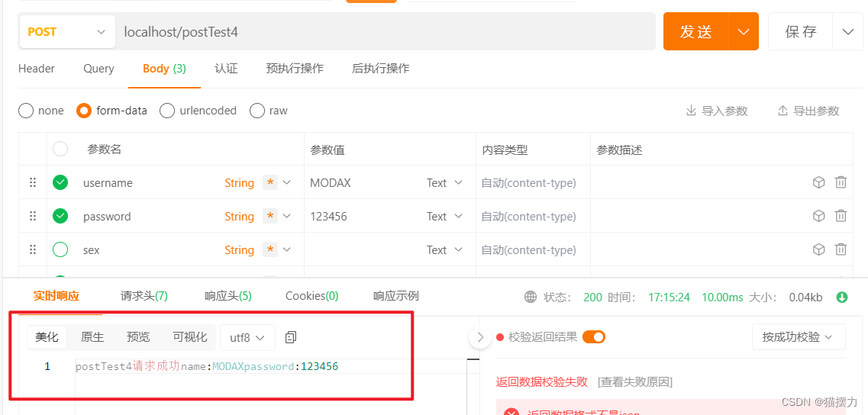Click cube icon in username row
Screen dimensions: 868x415
pyautogui.click(x=818, y=182)
